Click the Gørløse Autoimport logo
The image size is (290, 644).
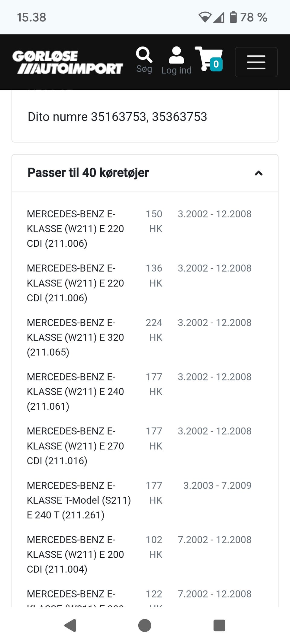tap(68, 62)
